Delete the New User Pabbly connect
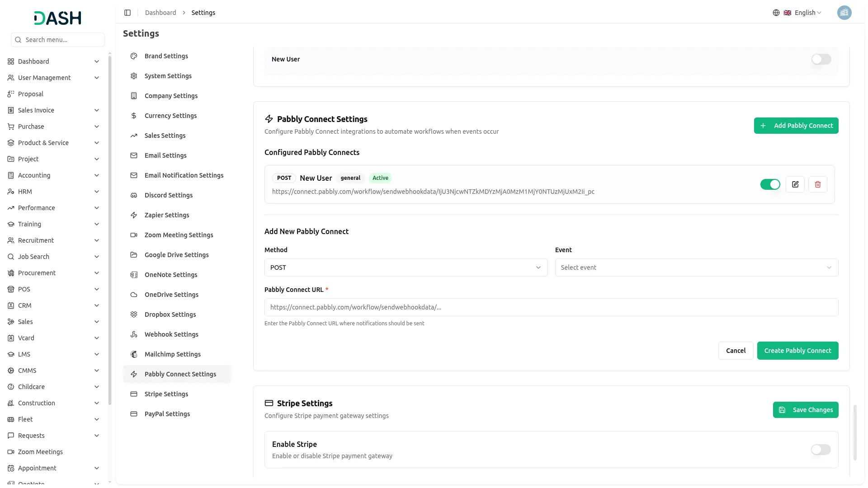This screenshot has height=488, width=868. 817,184
